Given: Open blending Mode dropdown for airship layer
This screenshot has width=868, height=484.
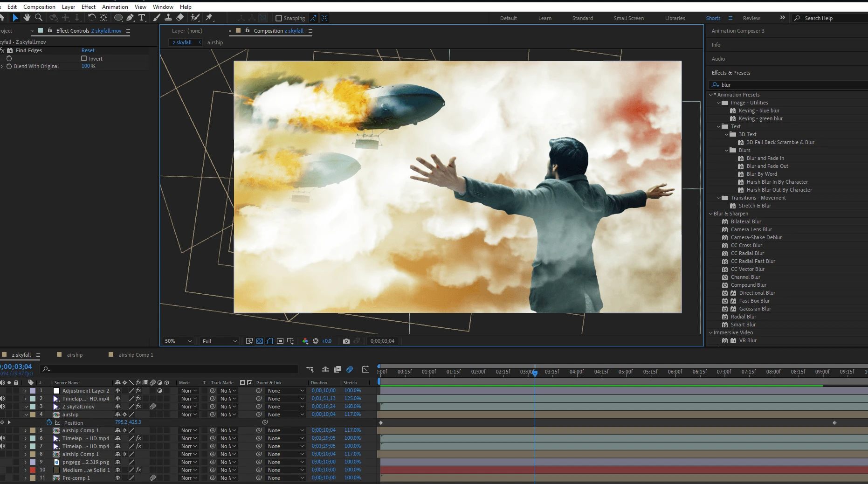Looking at the screenshot, I should pyautogui.click(x=189, y=415).
